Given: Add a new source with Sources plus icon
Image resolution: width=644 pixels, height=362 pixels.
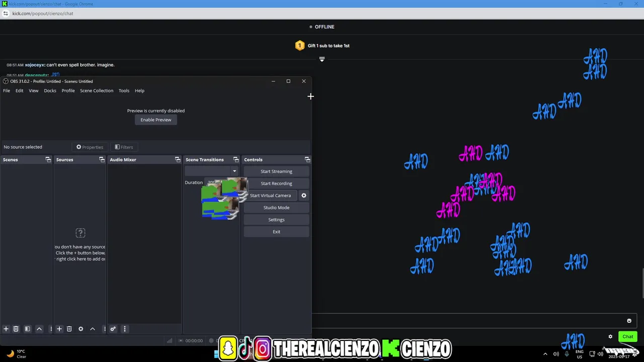Looking at the screenshot, I should point(59,329).
